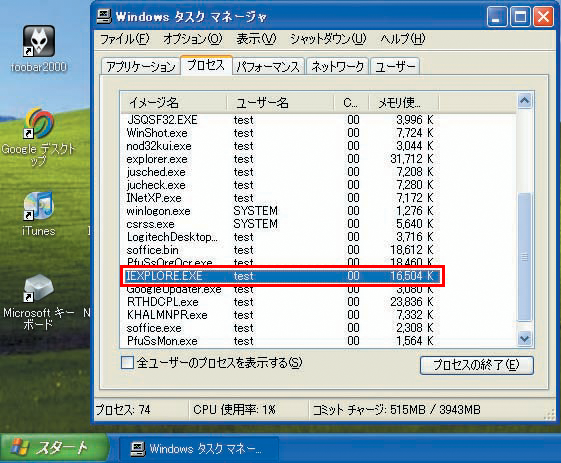This screenshot has width=561, height=463.
Task: Enable 全ユーザーのプロセスを表示する checkbox
Action: pos(127,363)
